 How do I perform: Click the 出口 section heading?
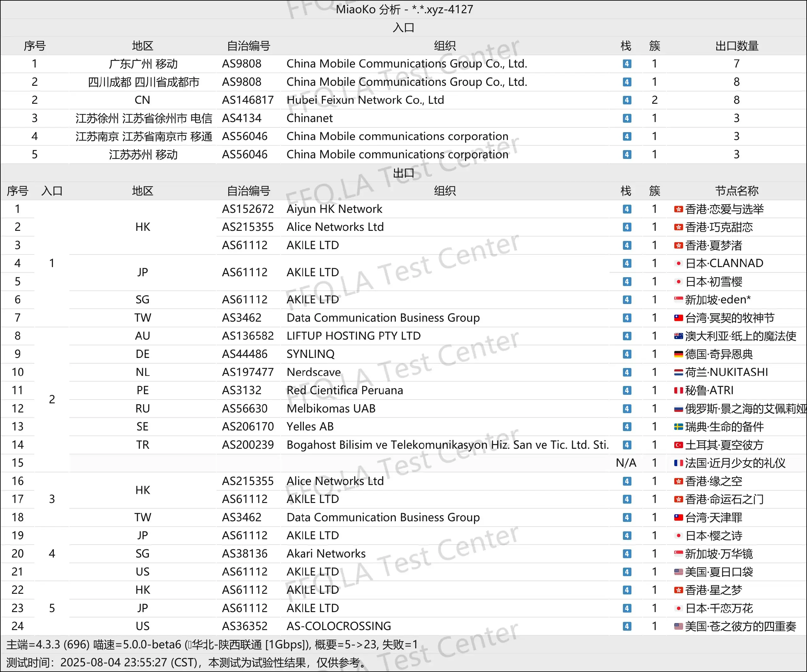(403, 173)
